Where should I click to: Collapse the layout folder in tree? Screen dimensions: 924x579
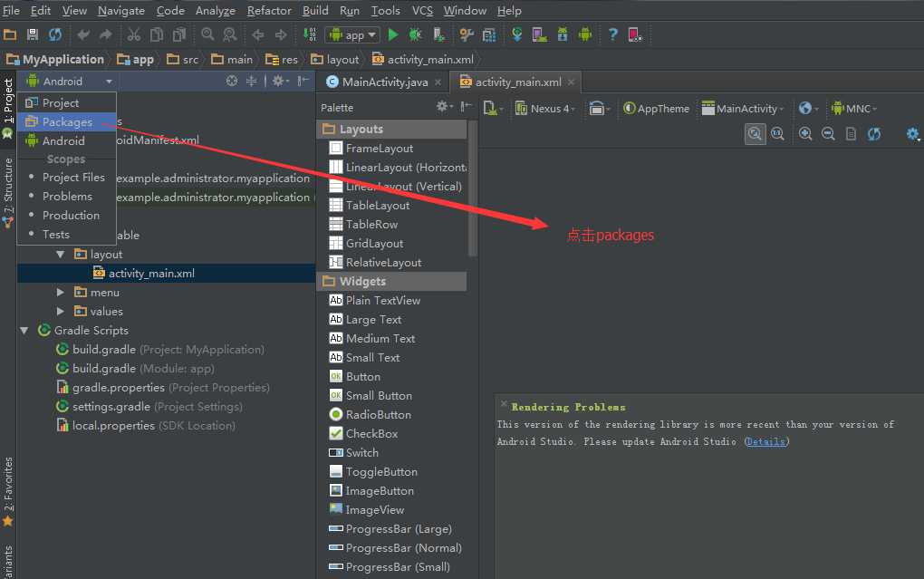tap(60, 254)
